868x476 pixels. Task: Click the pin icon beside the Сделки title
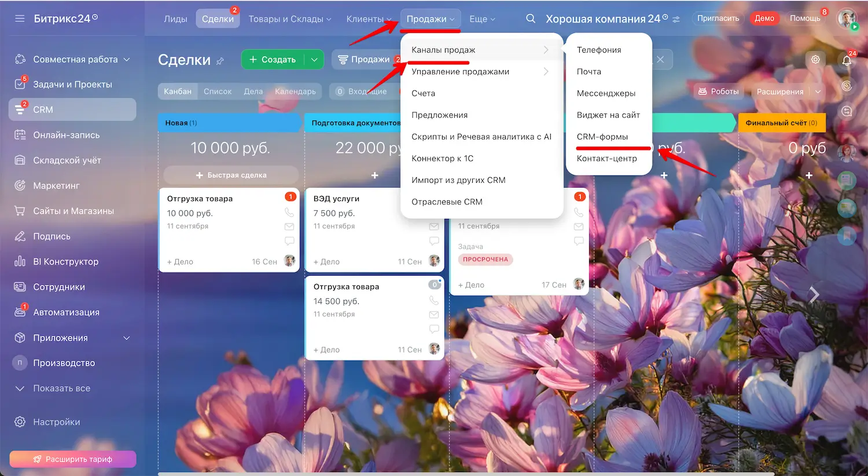(220, 61)
